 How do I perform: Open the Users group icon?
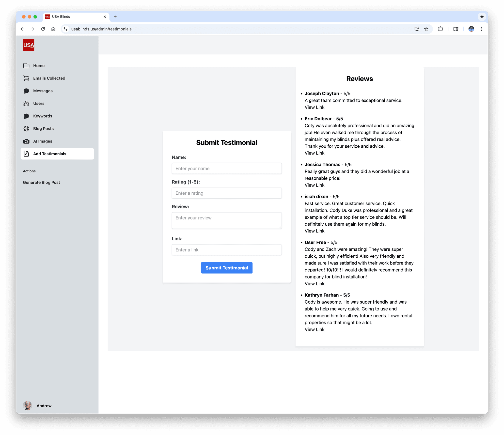point(26,104)
